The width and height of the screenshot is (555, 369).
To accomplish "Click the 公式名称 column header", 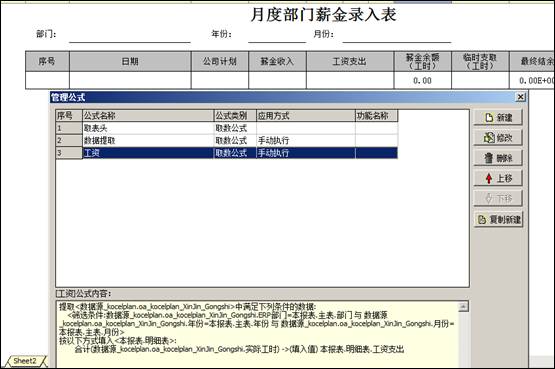I will [x=148, y=116].
